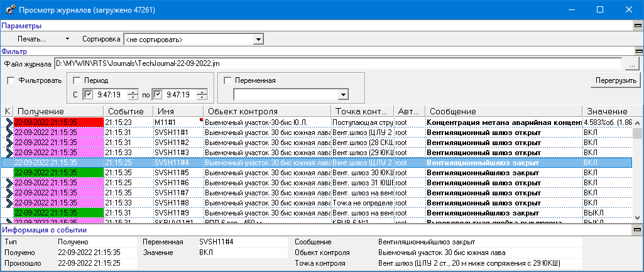Click arrow marker on SVSH11#2 row
Viewport: 644px width, 272px height.
(x=9, y=143)
